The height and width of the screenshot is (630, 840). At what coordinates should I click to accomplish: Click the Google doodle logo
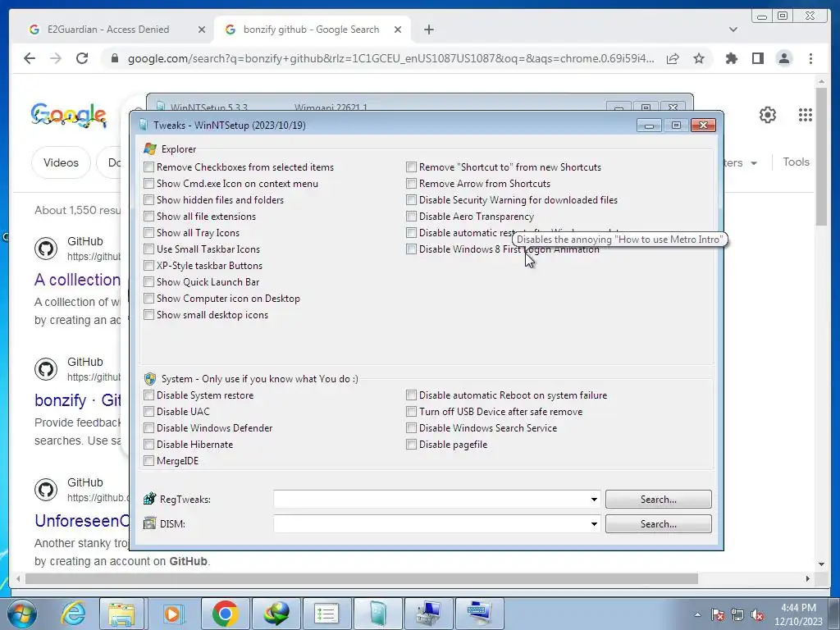coord(69,115)
